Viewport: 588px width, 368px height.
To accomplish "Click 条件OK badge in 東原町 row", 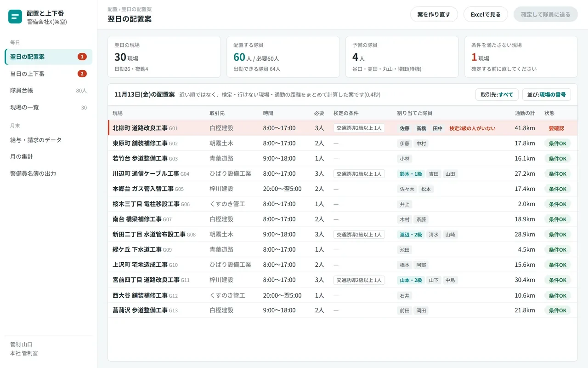I will pyautogui.click(x=558, y=144).
